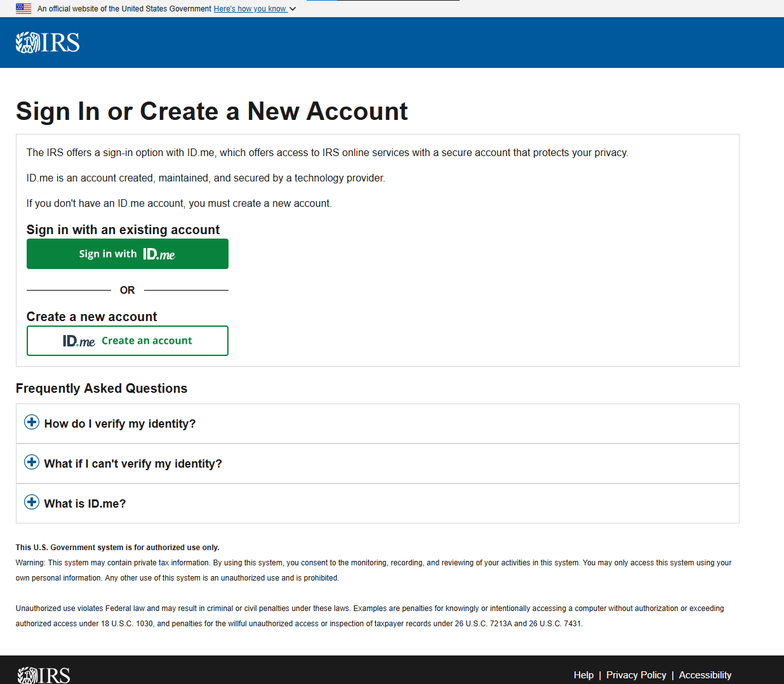Open the Accessibility footer link
Viewport: 784px width, 684px height.
[x=705, y=675]
